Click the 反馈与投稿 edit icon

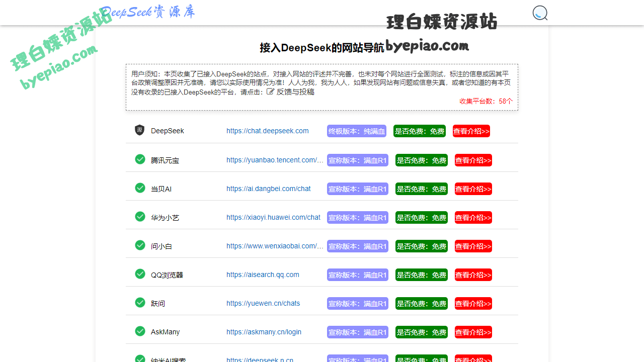click(270, 92)
